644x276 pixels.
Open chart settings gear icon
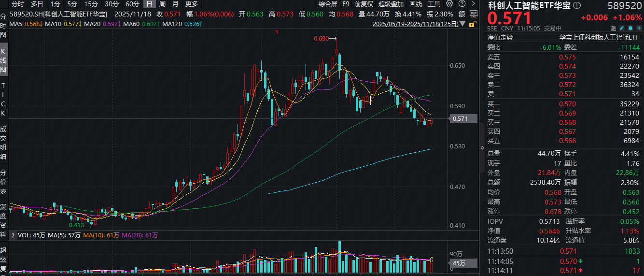click(x=449, y=4)
